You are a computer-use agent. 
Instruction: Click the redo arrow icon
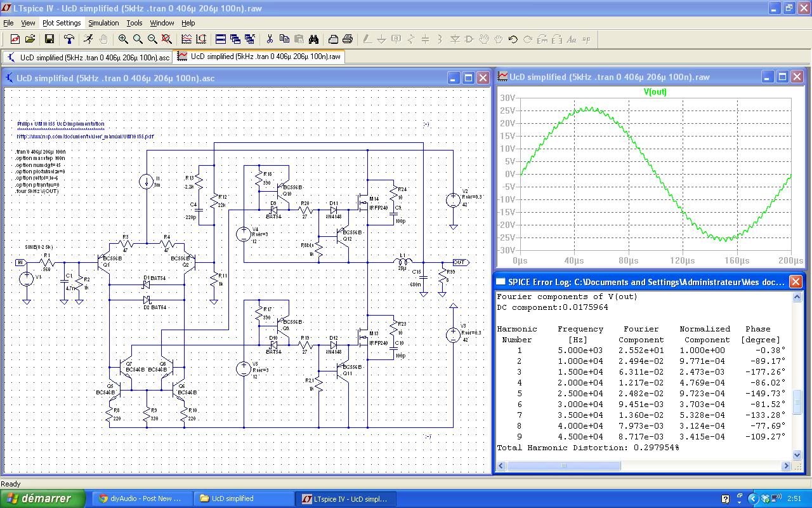528,39
